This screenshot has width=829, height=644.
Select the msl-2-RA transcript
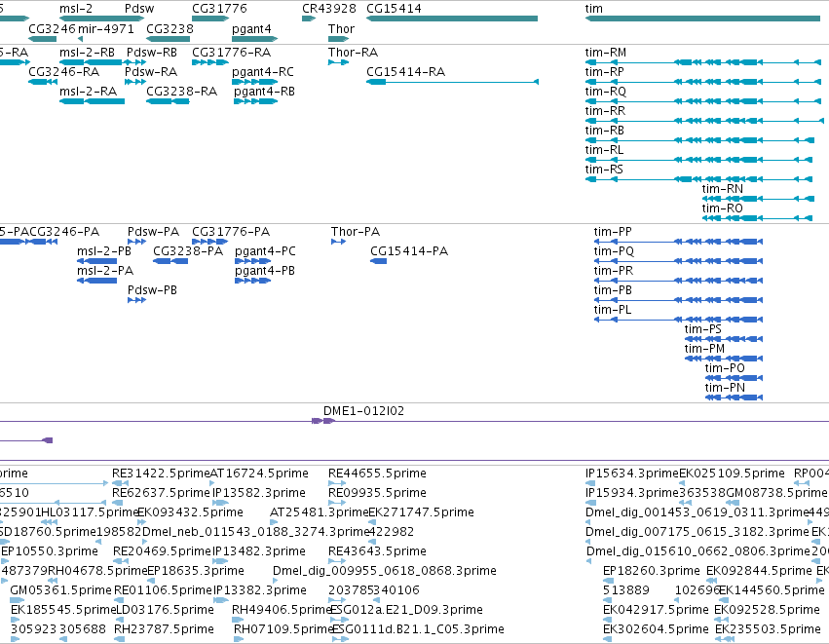click(x=92, y=101)
